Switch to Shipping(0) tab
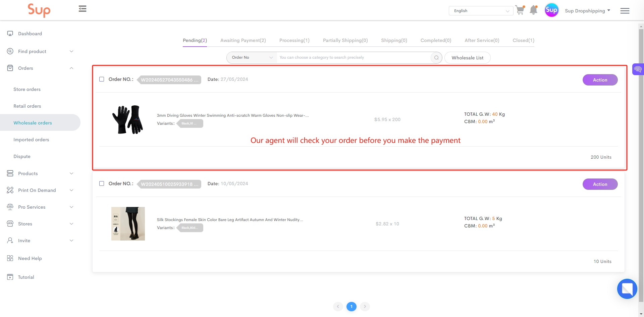 click(394, 41)
